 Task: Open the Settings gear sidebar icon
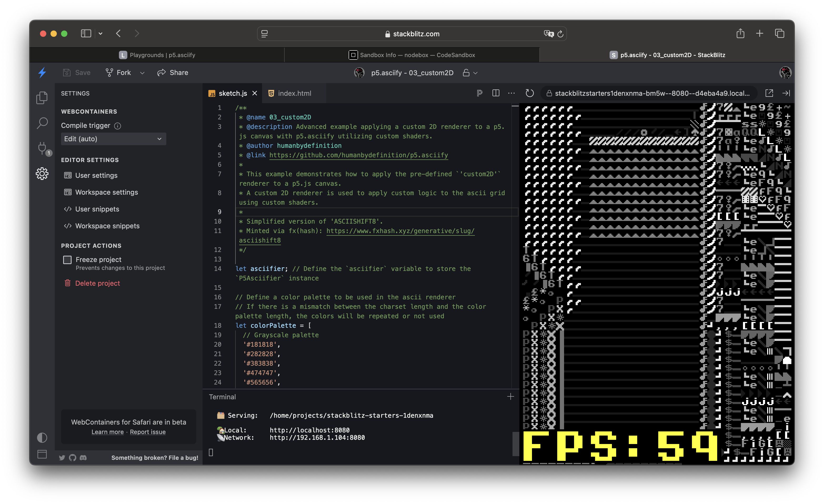pyautogui.click(x=42, y=174)
